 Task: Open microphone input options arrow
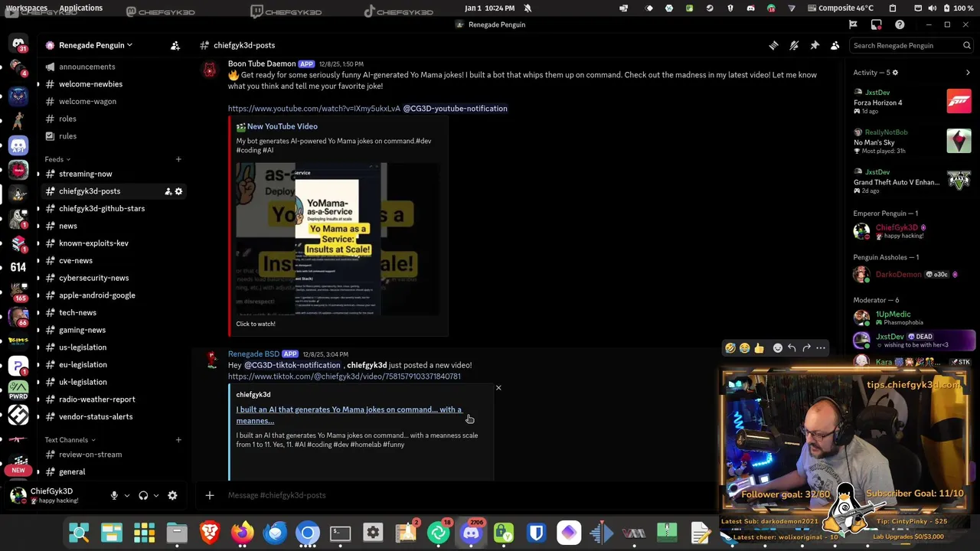click(x=127, y=496)
